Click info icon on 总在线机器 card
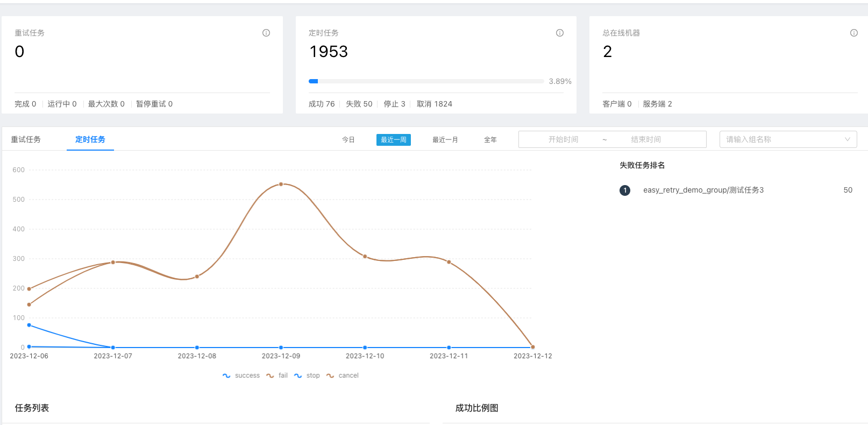 pos(854,33)
